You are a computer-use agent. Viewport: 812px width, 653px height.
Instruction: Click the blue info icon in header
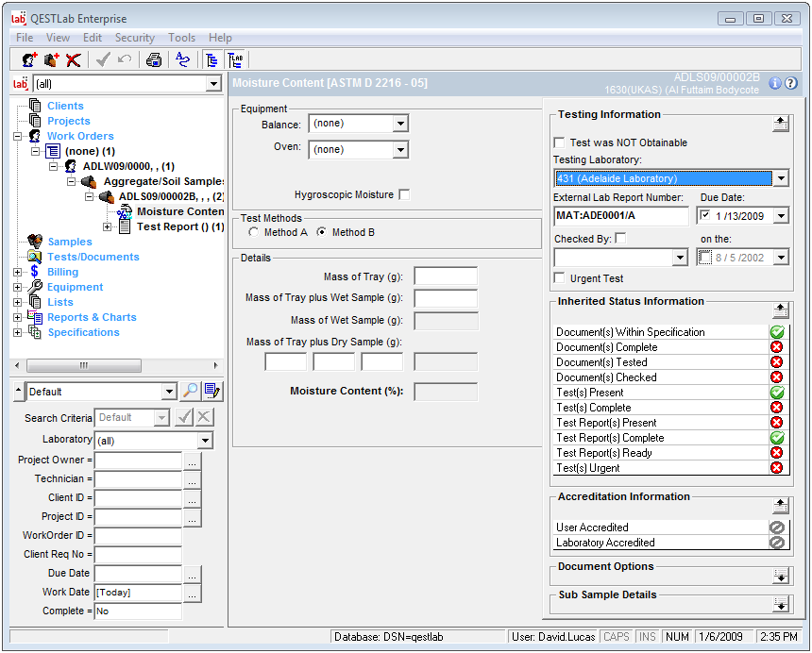[775, 83]
